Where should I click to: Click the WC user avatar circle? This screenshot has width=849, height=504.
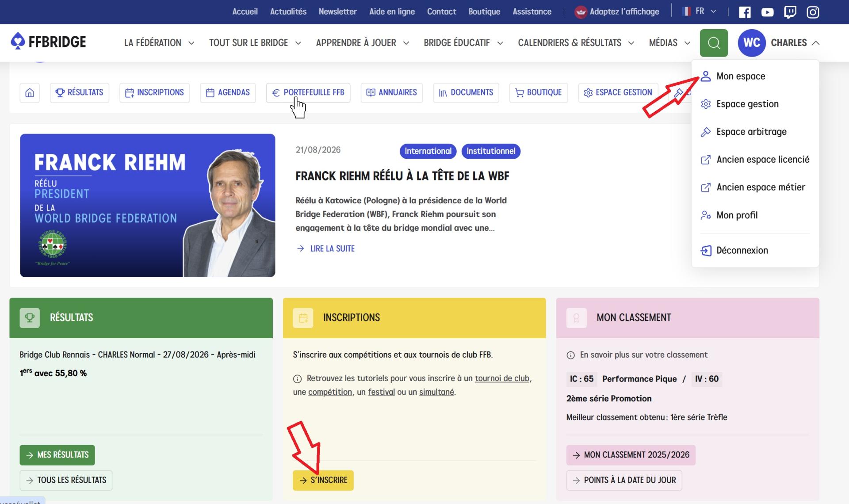(752, 43)
